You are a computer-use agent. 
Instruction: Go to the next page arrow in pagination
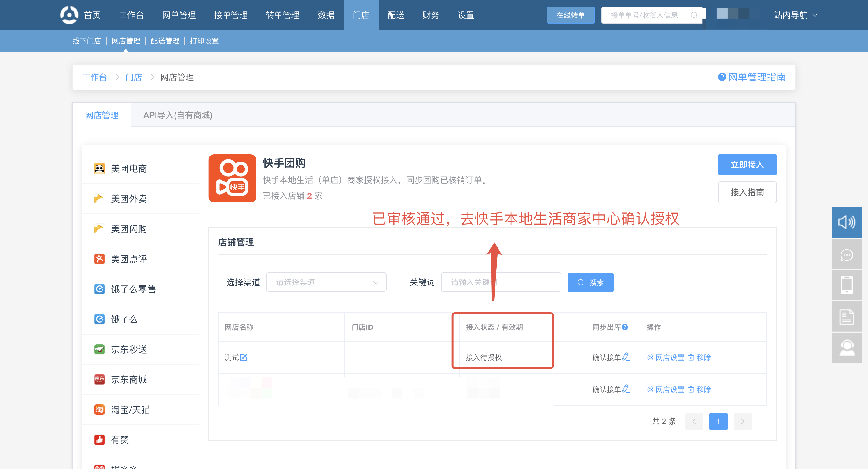click(742, 421)
